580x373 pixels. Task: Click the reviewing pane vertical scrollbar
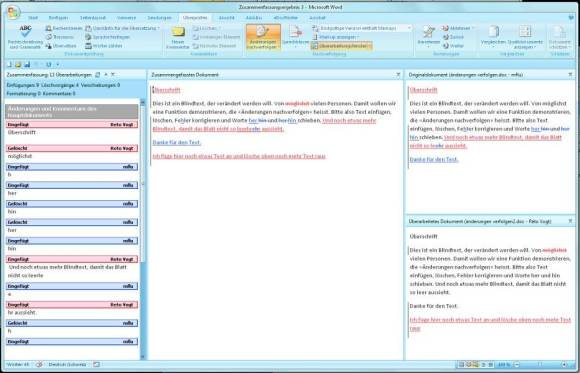point(143,229)
